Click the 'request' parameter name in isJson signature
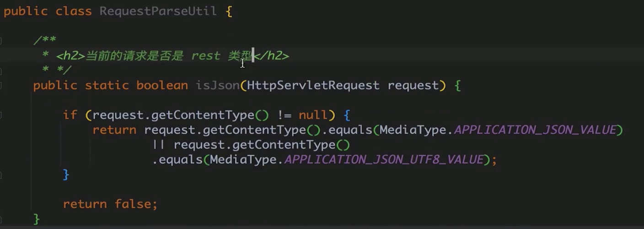Image resolution: width=644 pixels, height=229 pixels. (413, 85)
